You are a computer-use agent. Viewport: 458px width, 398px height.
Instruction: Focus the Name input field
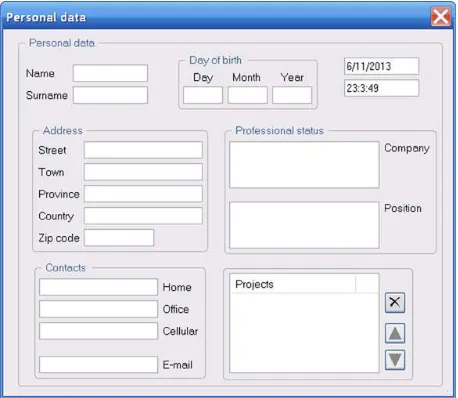pyautogui.click(x=110, y=73)
